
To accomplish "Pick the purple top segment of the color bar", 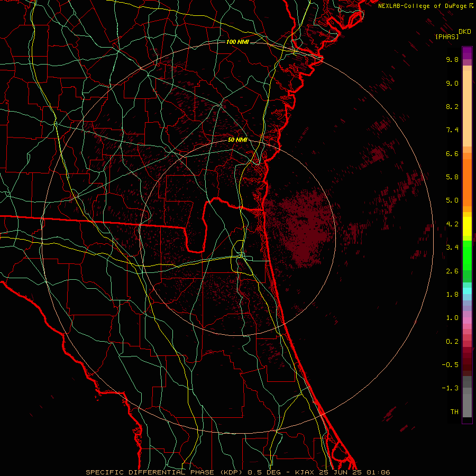I will pyautogui.click(x=467, y=53).
